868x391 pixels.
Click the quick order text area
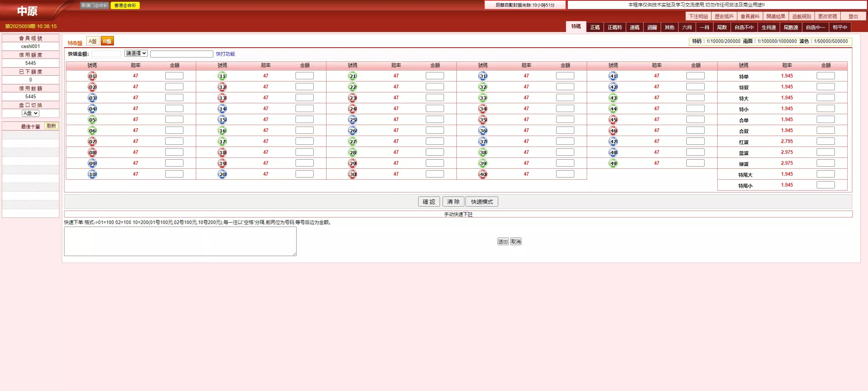(x=180, y=241)
